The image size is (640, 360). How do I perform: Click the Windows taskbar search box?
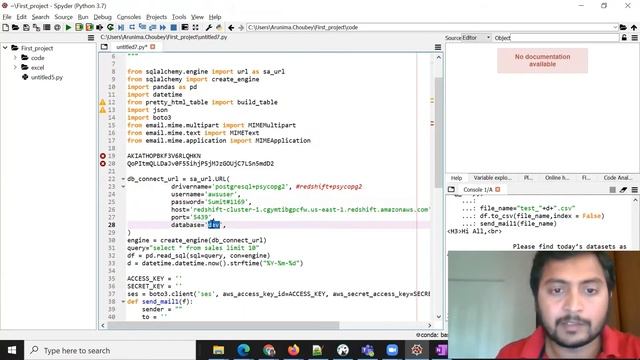[110, 350]
